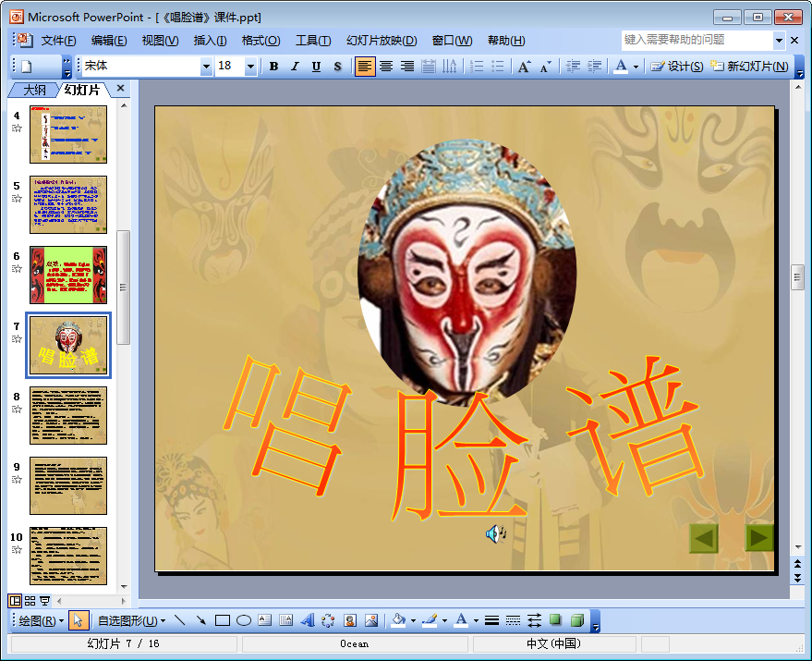Toggle numbered list

(x=477, y=67)
